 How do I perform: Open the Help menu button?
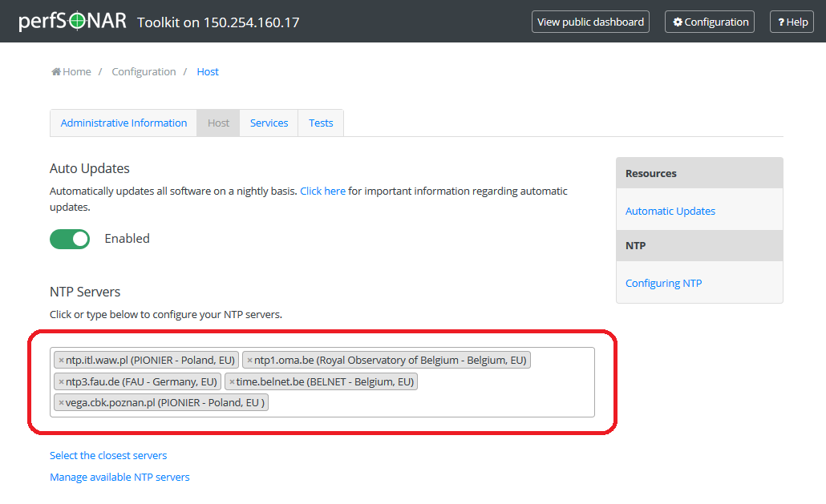point(792,22)
